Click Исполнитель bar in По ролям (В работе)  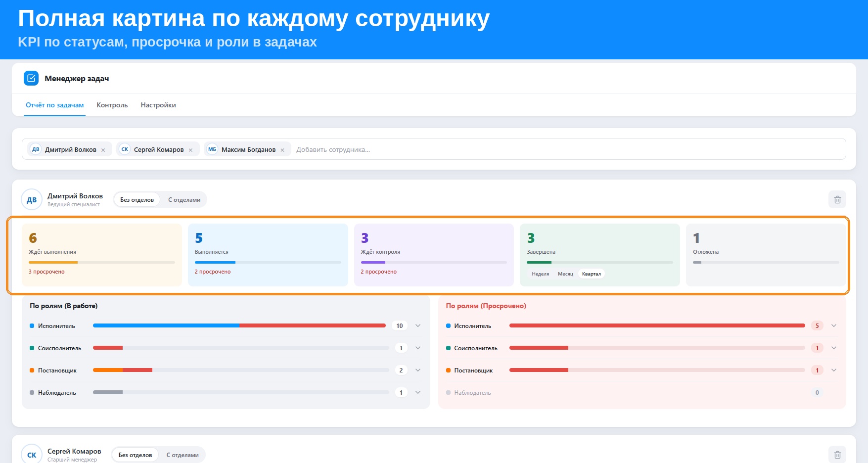[x=239, y=325]
